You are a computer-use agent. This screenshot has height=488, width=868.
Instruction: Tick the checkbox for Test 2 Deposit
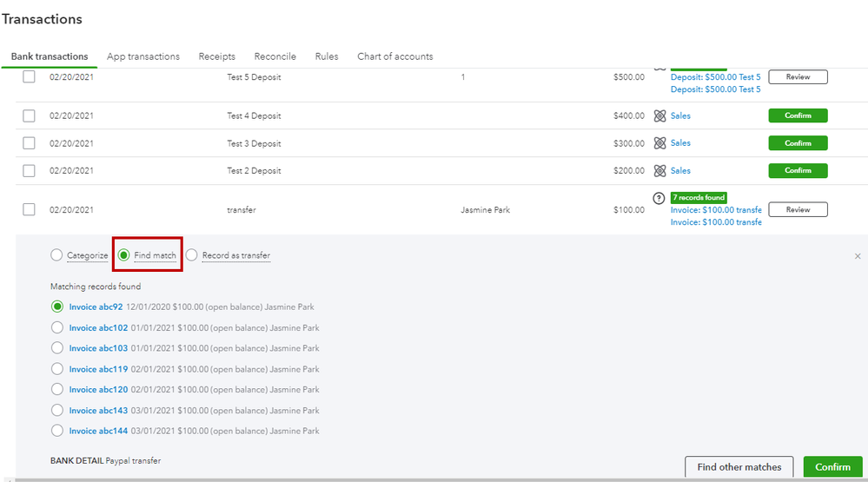[x=29, y=171]
